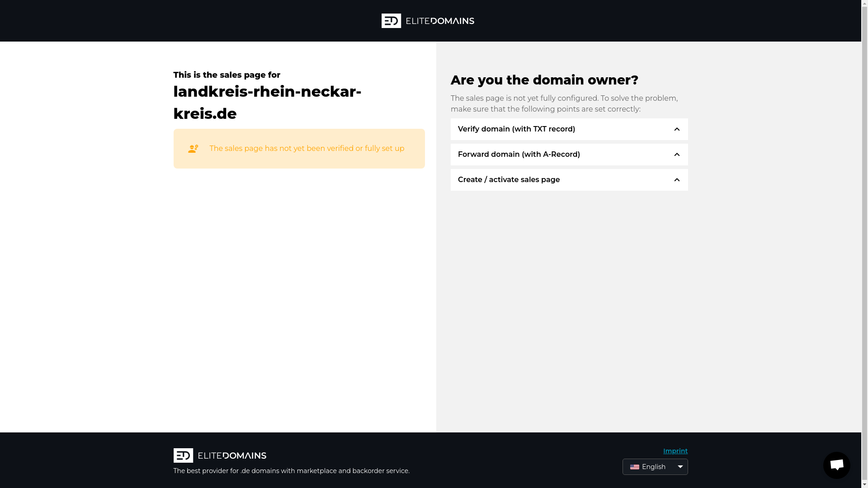The width and height of the screenshot is (868, 488).
Task: Toggle chevron on Create / activate row
Action: point(676,180)
